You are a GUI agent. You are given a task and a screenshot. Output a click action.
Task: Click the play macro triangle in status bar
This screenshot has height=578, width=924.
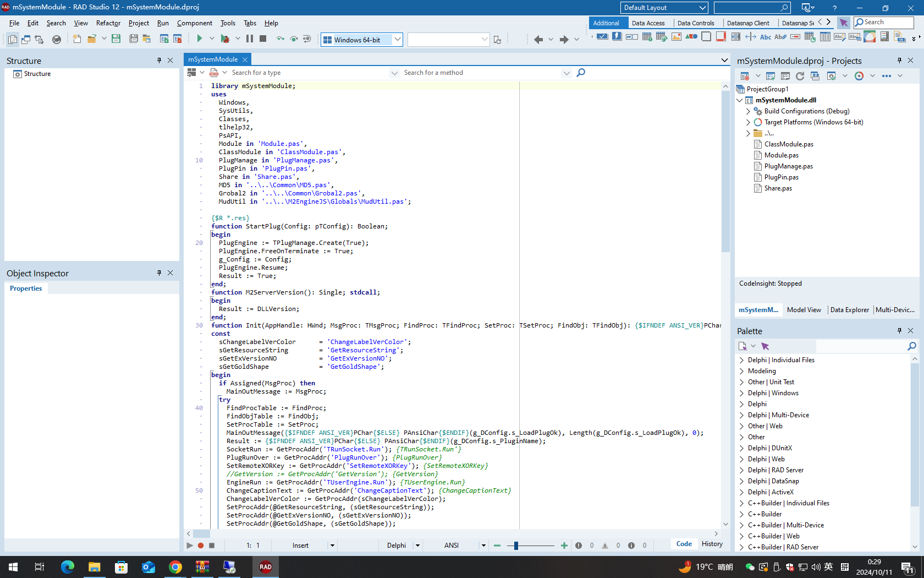coord(190,546)
